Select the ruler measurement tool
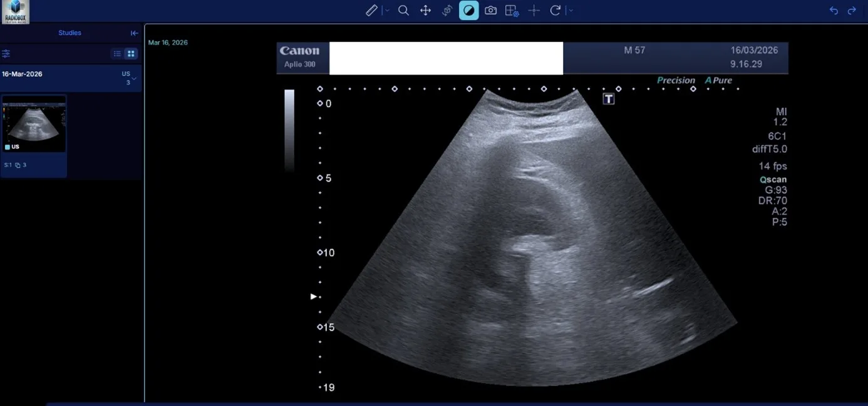 click(x=371, y=11)
